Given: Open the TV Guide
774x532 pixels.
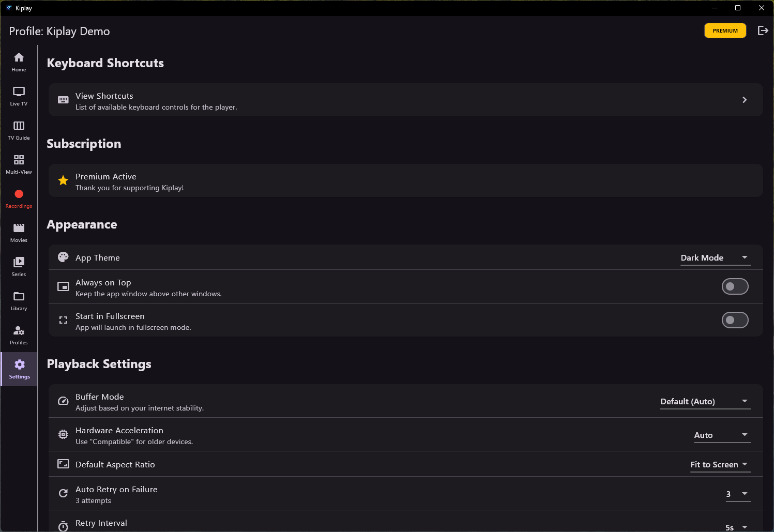Looking at the screenshot, I should (x=19, y=129).
